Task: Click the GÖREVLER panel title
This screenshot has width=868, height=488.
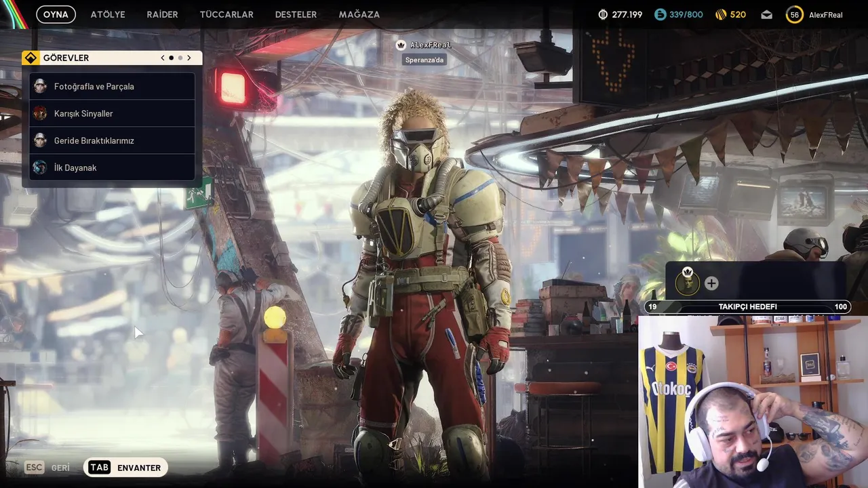Action: pos(66,58)
